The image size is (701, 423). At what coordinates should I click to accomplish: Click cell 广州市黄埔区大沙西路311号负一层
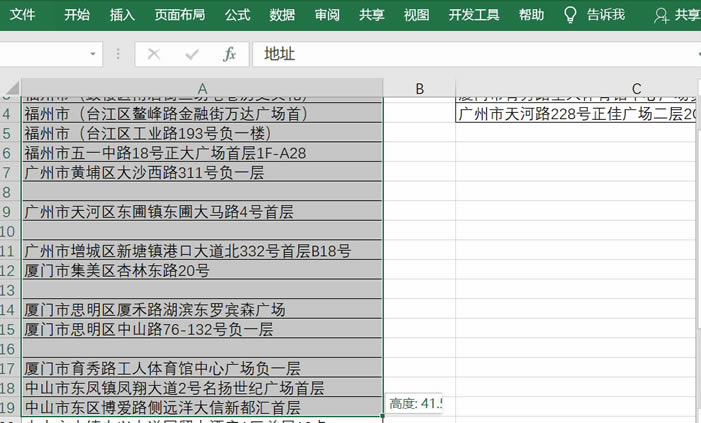[202, 173]
